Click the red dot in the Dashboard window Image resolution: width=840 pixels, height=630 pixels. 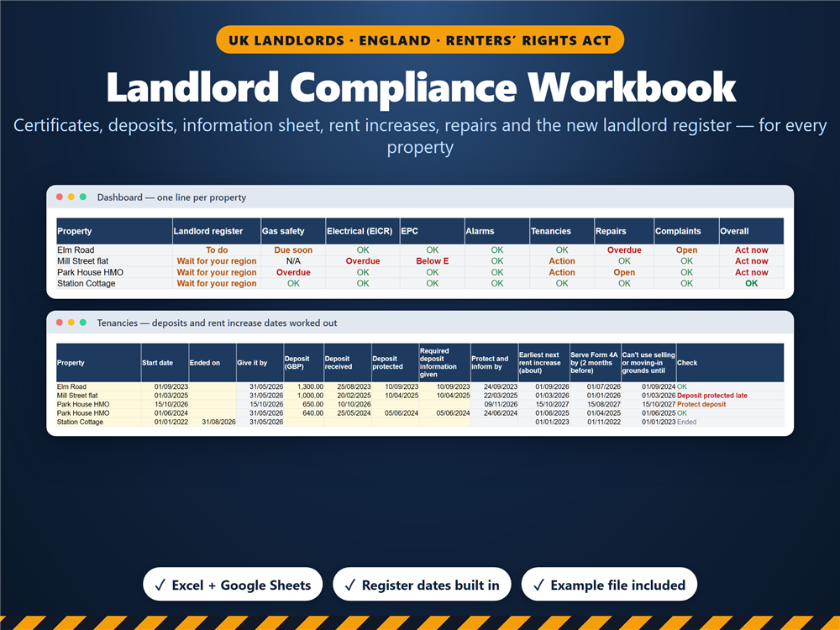pyautogui.click(x=60, y=197)
